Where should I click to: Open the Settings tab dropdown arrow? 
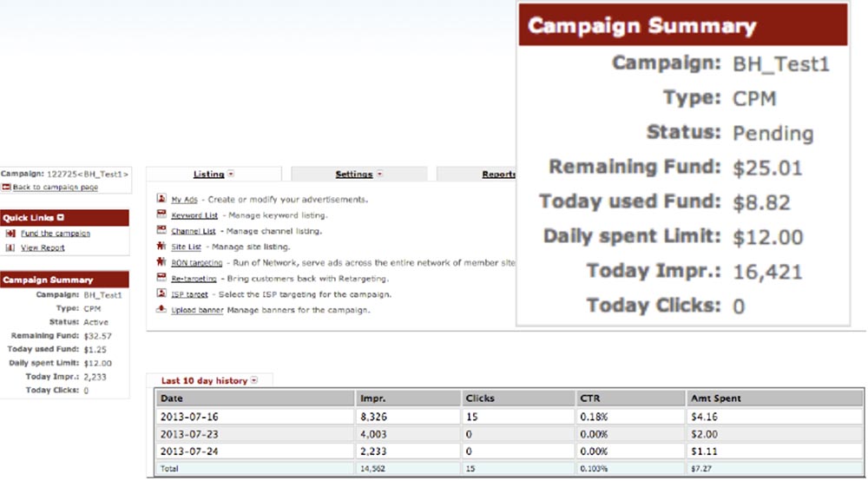coord(378,175)
